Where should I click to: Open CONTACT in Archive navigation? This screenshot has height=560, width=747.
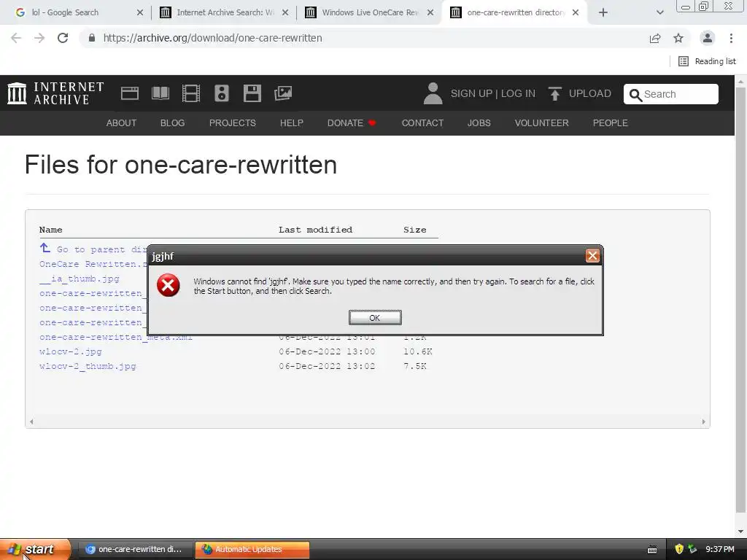click(422, 122)
